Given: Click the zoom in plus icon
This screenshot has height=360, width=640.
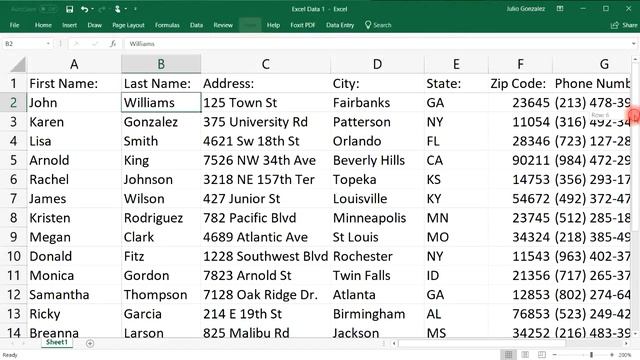Looking at the screenshot, I should pos(611,355).
